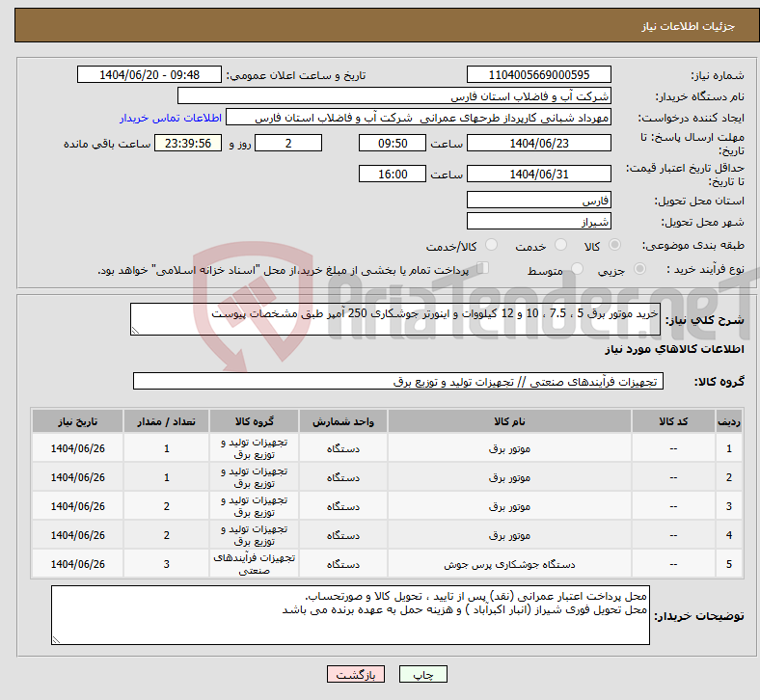The height and width of the screenshot is (700, 760).
Task: Click the اطلاعات کالاهای مورد نیاز section heading
Action: pos(674,349)
